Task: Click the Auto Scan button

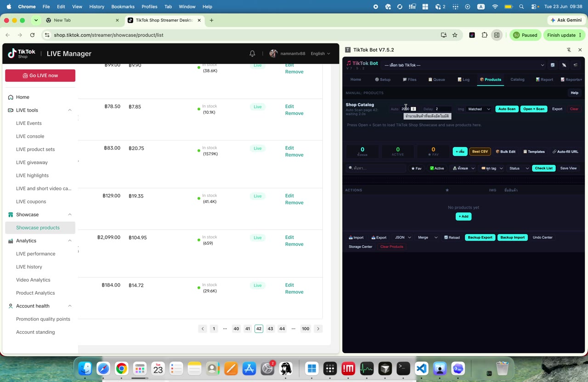Action: [507, 109]
